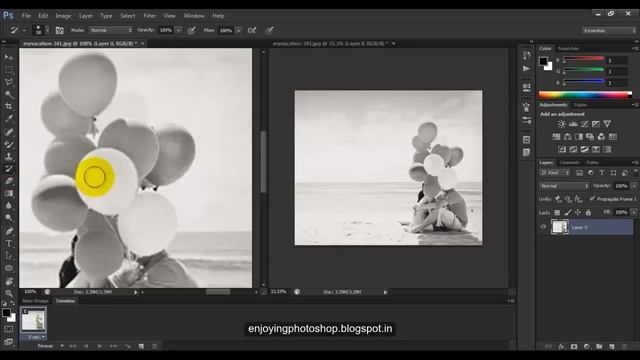Select the Hand tool
The height and width of the screenshot is (360, 640).
[x=9, y=281]
